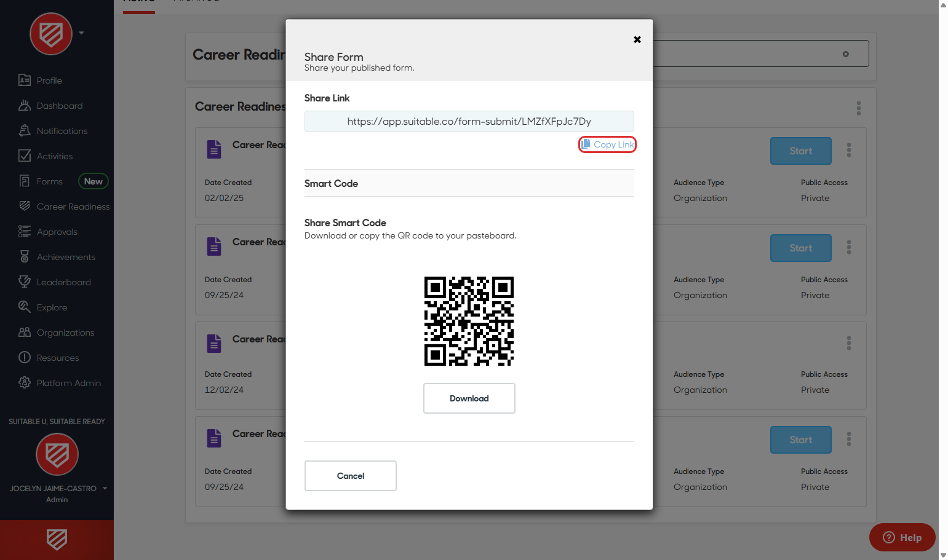Screen dimensions: 948x560
Task: Select the Career Readiness menu label
Action: [73, 207]
